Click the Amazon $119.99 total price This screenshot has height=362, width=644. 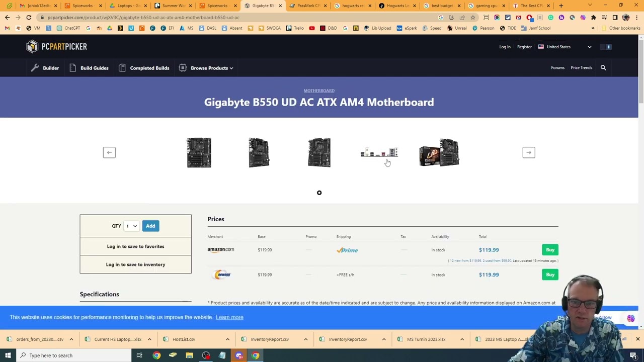click(x=489, y=250)
